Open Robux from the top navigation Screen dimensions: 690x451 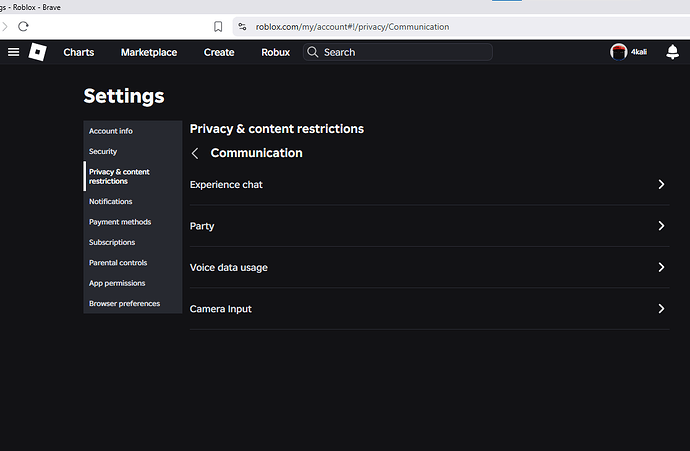click(x=275, y=52)
